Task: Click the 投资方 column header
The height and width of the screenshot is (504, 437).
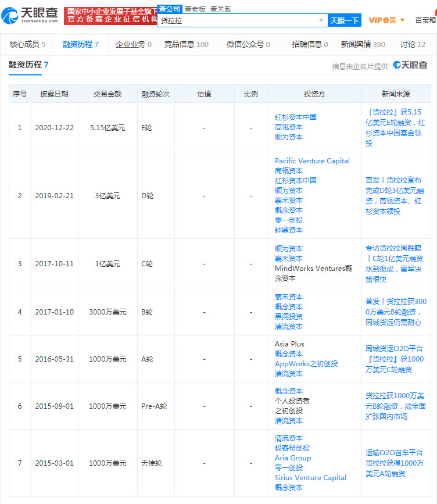Action: point(314,94)
